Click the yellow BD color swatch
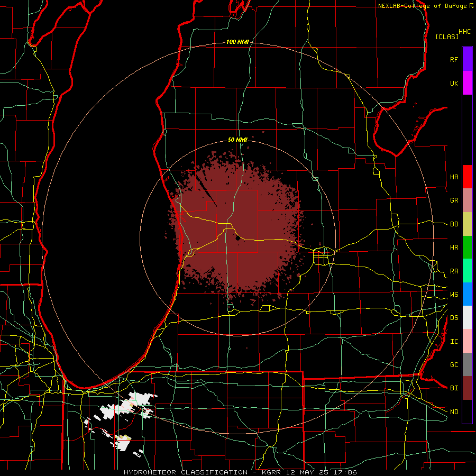The width and height of the screenshot is (476, 476). point(467,224)
